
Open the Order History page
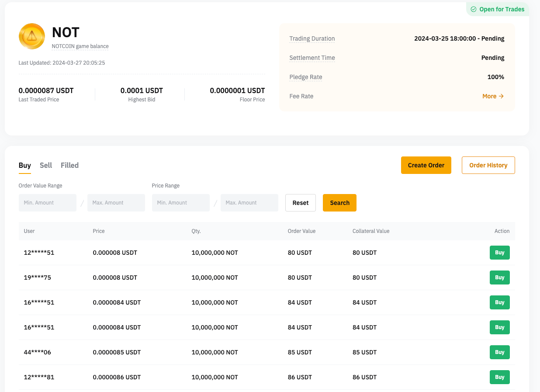(x=488, y=165)
